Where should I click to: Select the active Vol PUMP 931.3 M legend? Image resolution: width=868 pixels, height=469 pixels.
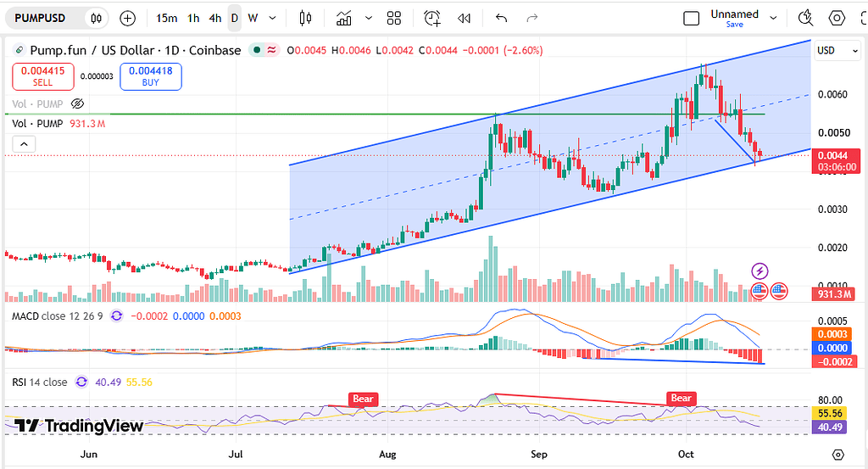coord(58,124)
